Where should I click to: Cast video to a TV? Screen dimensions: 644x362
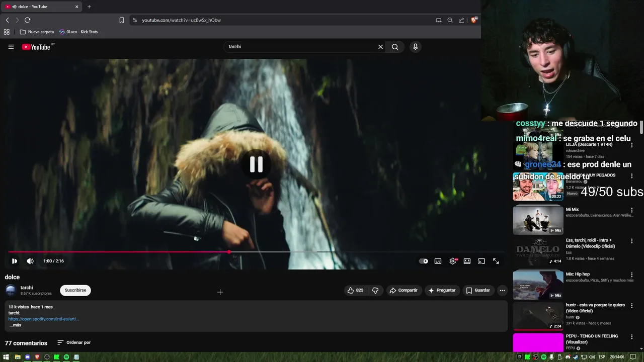click(481, 261)
